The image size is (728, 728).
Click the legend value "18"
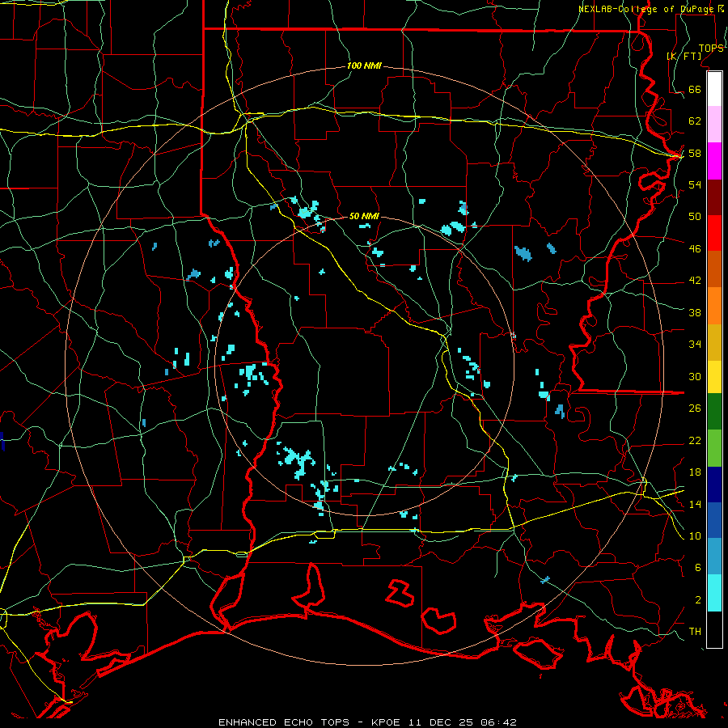point(695,472)
